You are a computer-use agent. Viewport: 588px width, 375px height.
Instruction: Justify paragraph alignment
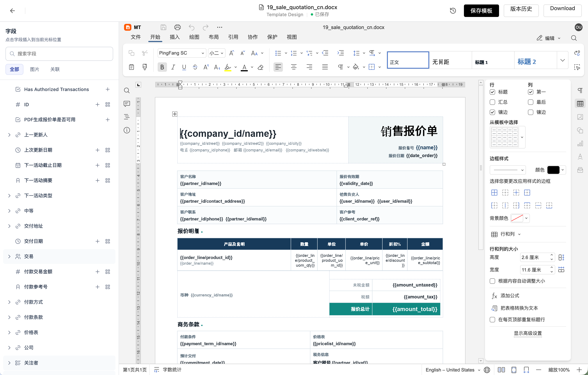pos(325,67)
